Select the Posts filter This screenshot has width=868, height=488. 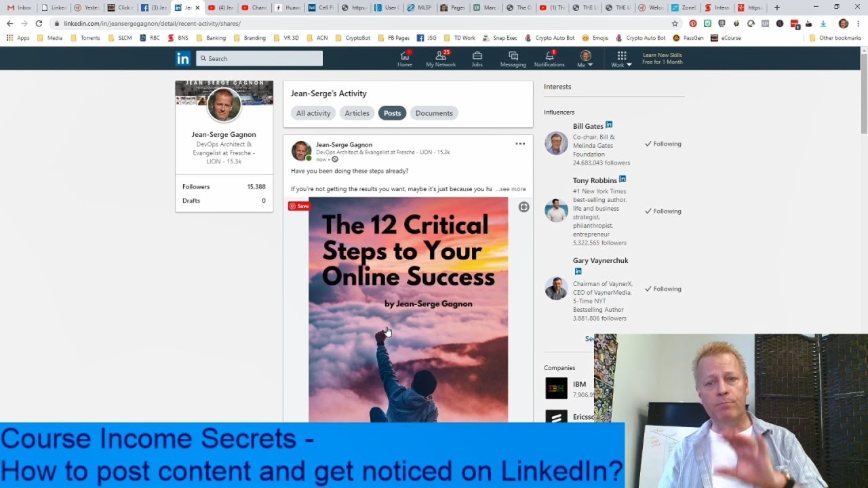[x=392, y=113]
